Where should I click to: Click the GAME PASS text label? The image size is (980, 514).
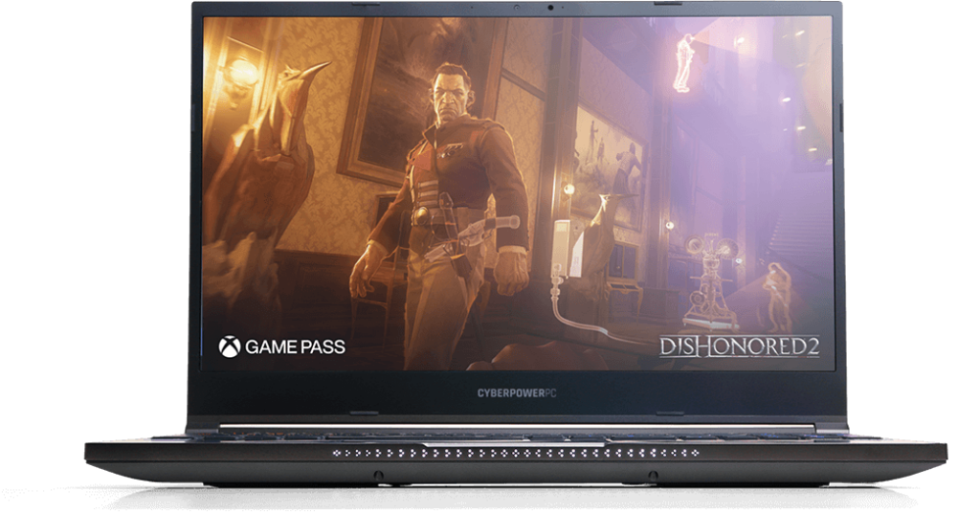tap(295, 346)
